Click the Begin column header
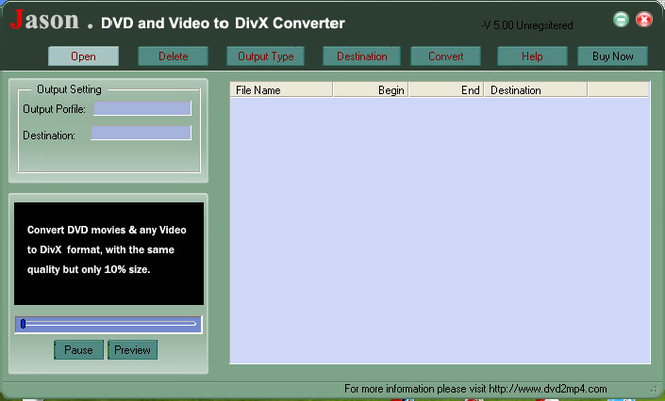Image resolution: width=665 pixels, height=401 pixels. pos(371,90)
